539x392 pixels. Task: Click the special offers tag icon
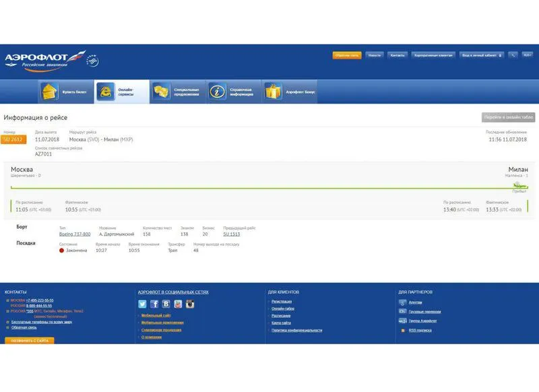coord(161,92)
